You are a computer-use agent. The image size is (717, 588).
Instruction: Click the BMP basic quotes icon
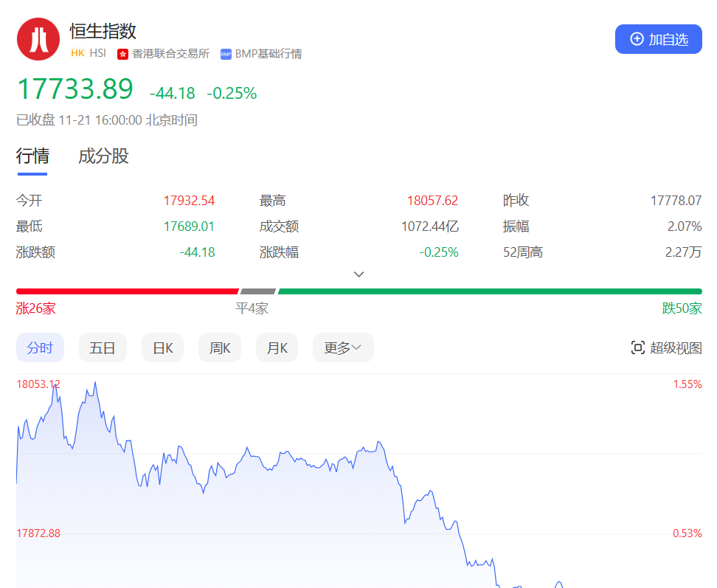coord(226,55)
